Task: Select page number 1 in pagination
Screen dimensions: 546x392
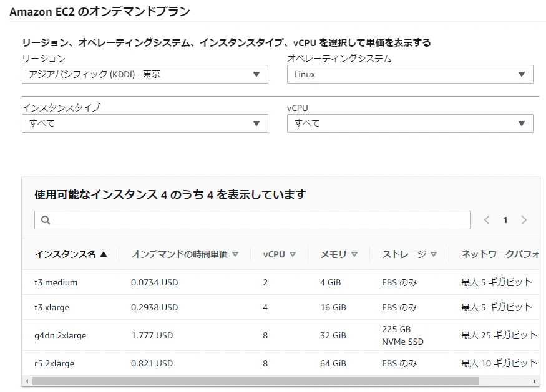Action: coord(505,220)
